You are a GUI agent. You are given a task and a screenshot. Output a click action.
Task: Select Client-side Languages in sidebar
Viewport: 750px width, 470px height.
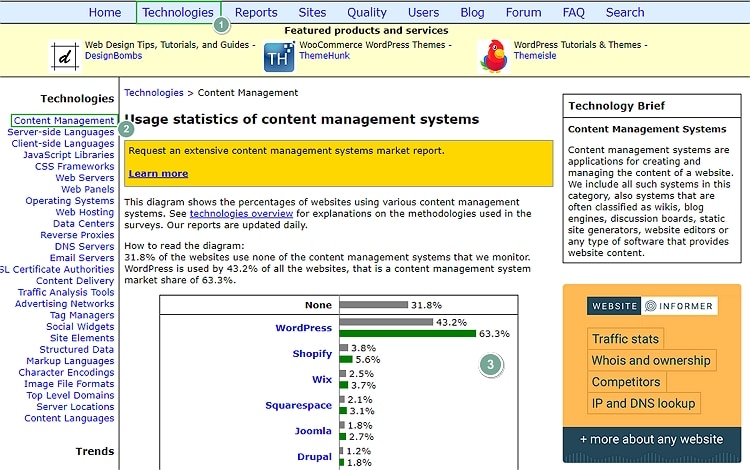pos(63,143)
